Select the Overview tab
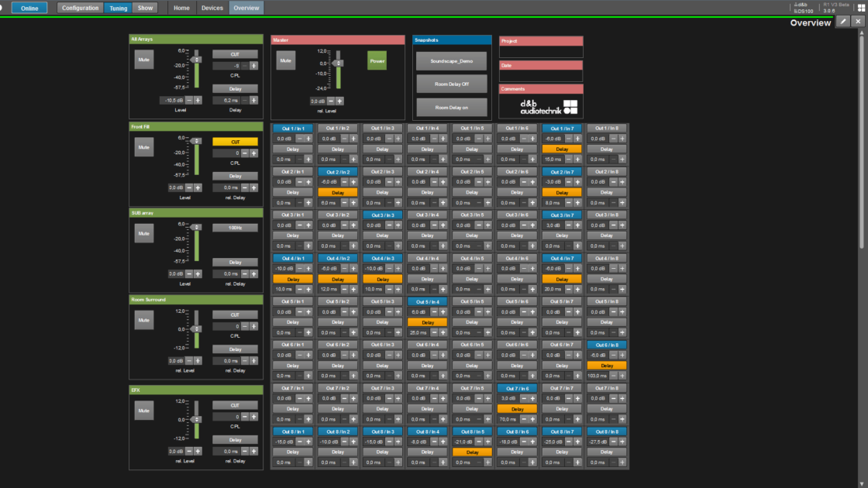The image size is (868, 488). (x=246, y=8)
